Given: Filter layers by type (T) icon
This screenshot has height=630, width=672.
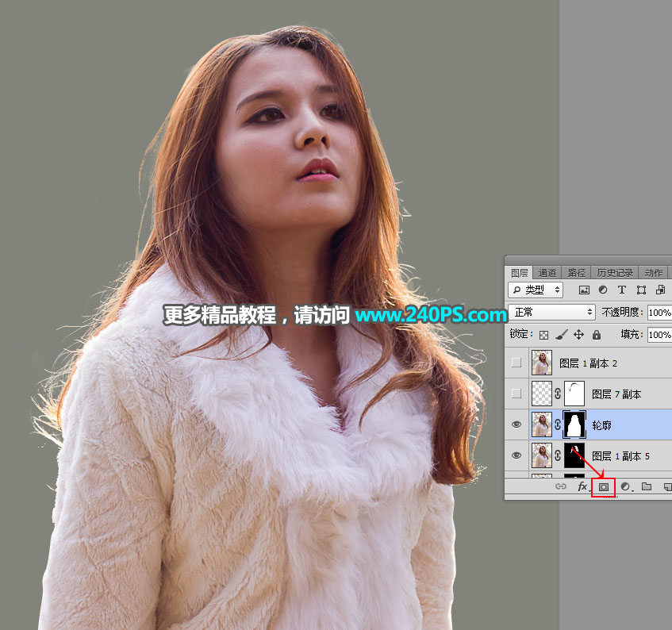Looking at the screenshot, I should [621, 290].
